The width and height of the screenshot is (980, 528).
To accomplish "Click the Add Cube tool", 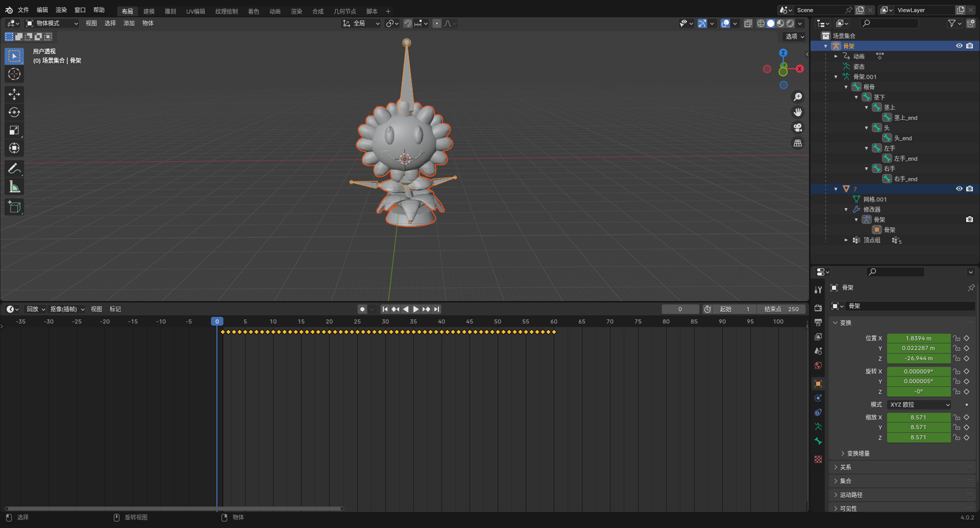I will pos(14,207).
